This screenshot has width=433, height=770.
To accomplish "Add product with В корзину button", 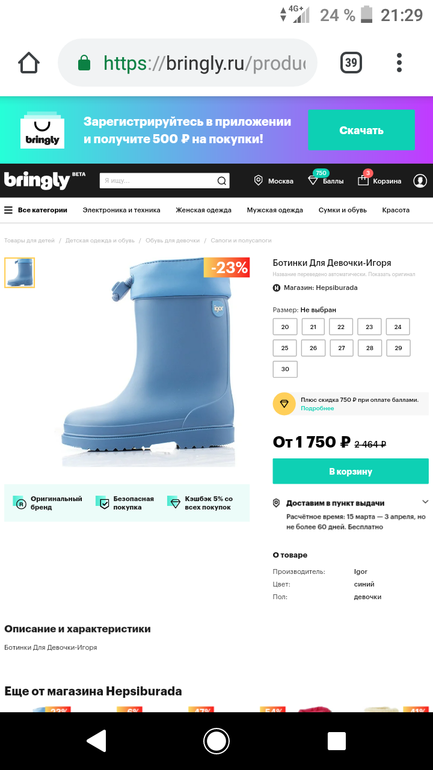I will [351, 471].
